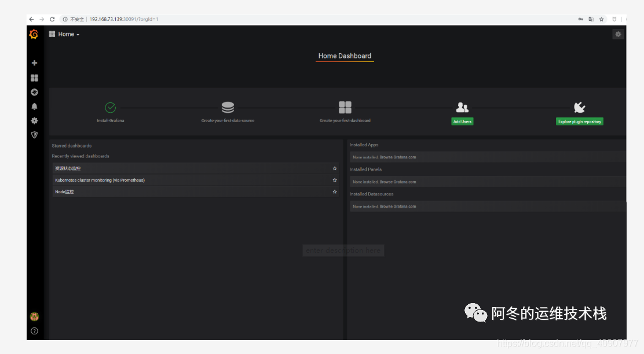644x354 pixels.
Task: Open Dashboards icon in sidebar
Action: coord(35,78)
